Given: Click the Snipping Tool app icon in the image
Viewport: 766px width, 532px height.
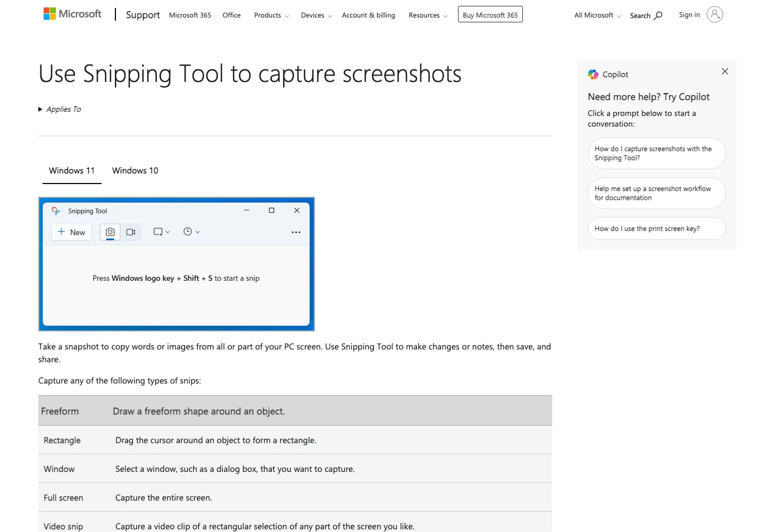Looking at the screenshot, I should 56,211.
